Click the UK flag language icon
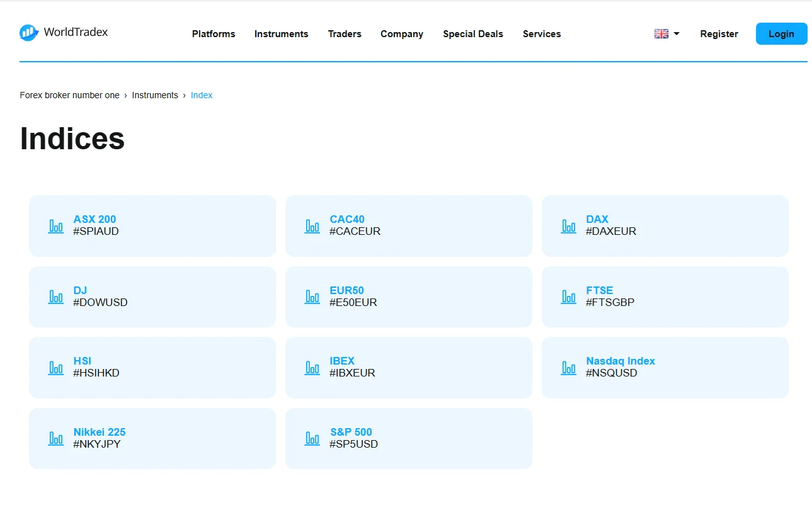812x510 pixels. pos(661,34)
